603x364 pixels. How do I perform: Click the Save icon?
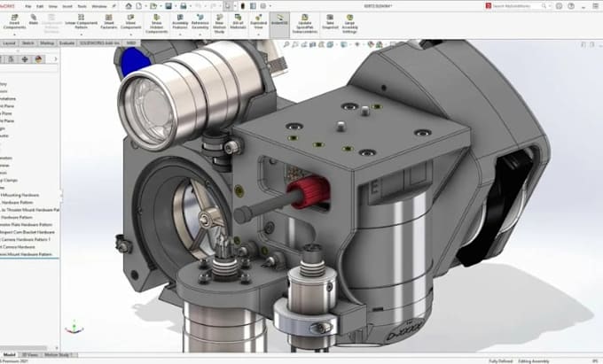click(x=168, y=6)
